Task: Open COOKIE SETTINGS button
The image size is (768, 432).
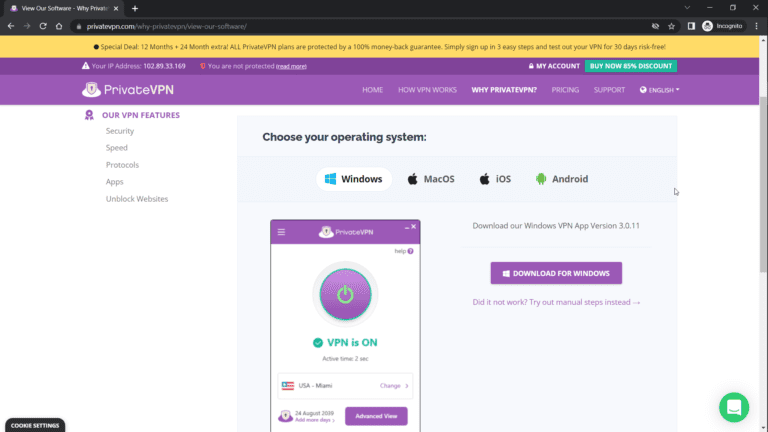Action: 35,425
